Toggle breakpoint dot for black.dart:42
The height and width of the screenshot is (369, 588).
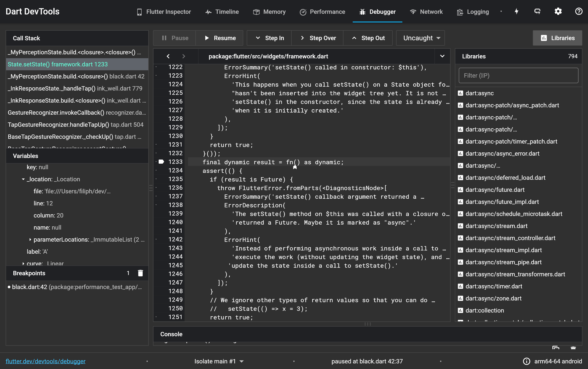(x=9, y=287)
